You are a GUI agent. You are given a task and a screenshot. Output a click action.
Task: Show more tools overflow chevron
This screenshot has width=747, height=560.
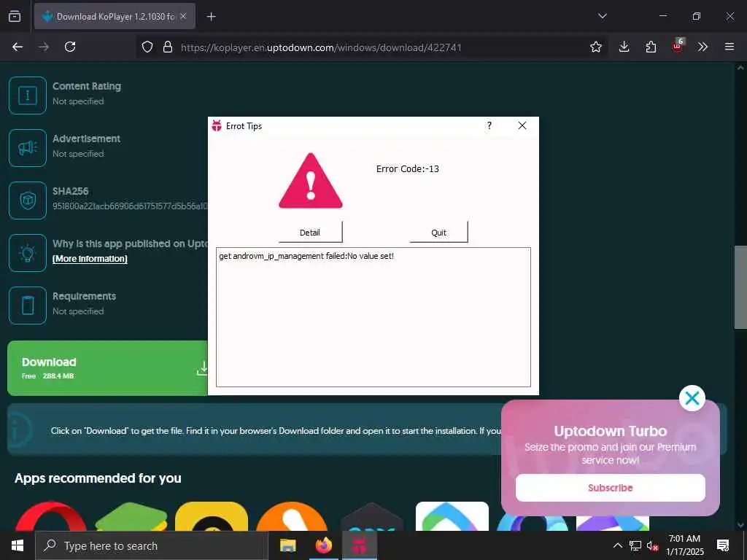coord(703,47)
